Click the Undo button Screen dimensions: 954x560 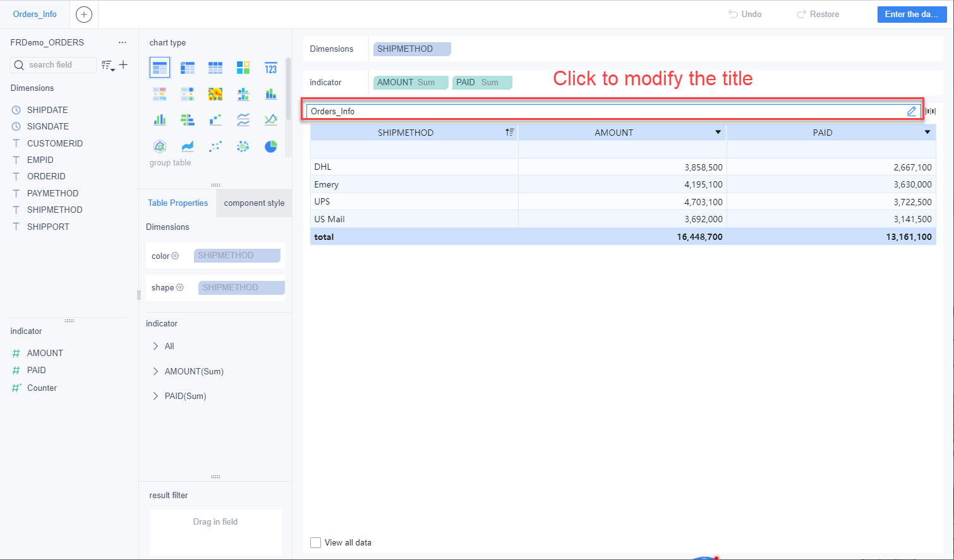coord(746,14)
